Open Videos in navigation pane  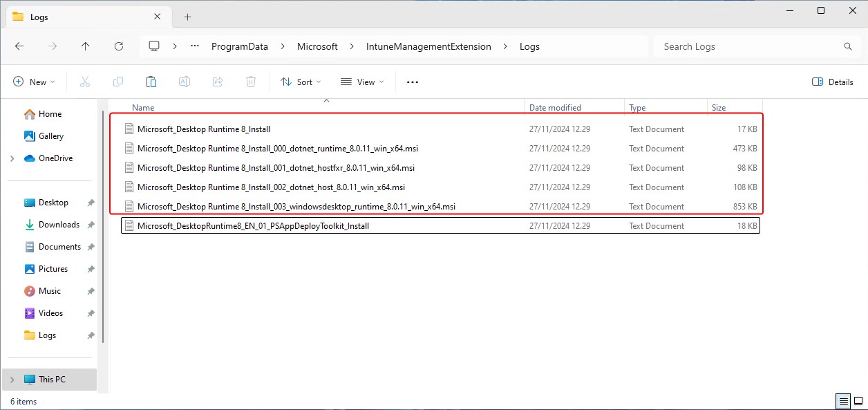click(x=50, y=313)
